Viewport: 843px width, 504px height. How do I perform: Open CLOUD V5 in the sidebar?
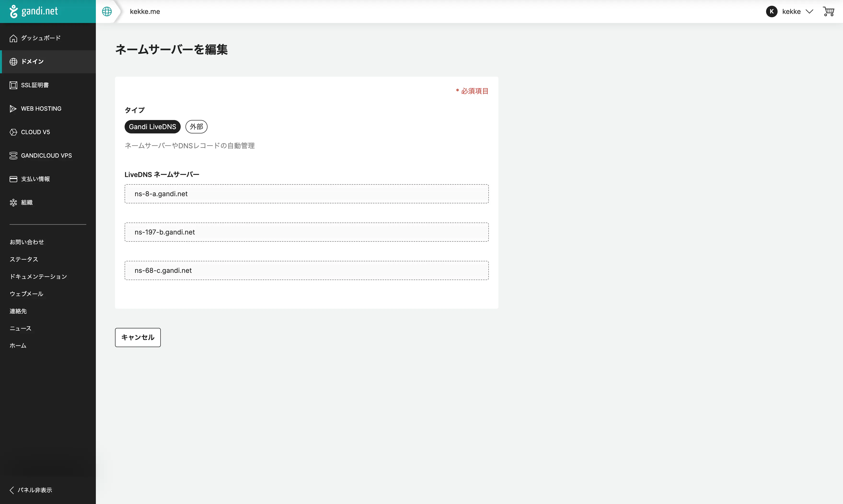pyautogui.click(x=48, y=132)
